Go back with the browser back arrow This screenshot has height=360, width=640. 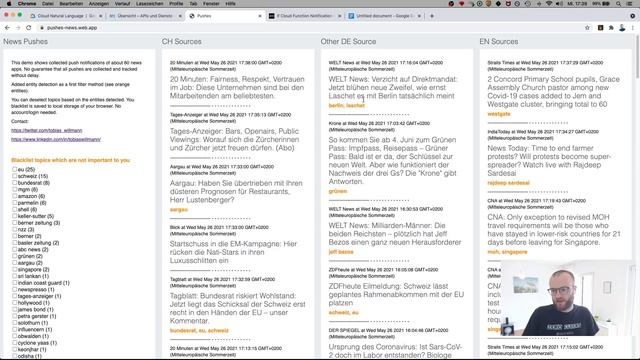(x=7, y=28)
